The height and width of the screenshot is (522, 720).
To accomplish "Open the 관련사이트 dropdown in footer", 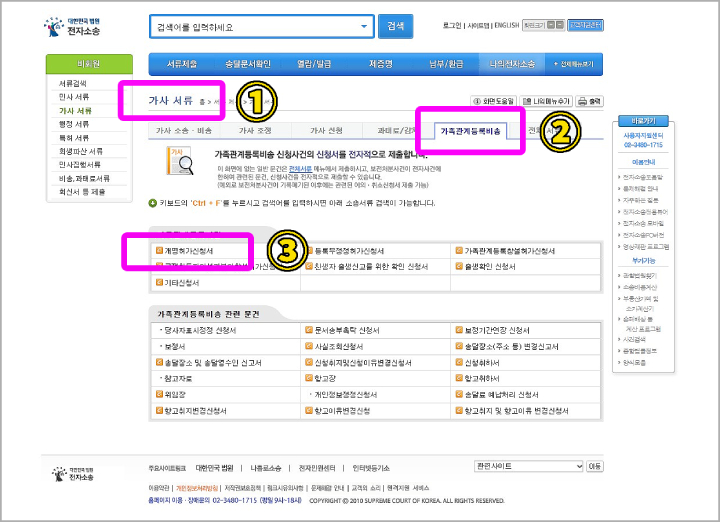I will click(x=529, y=466).
